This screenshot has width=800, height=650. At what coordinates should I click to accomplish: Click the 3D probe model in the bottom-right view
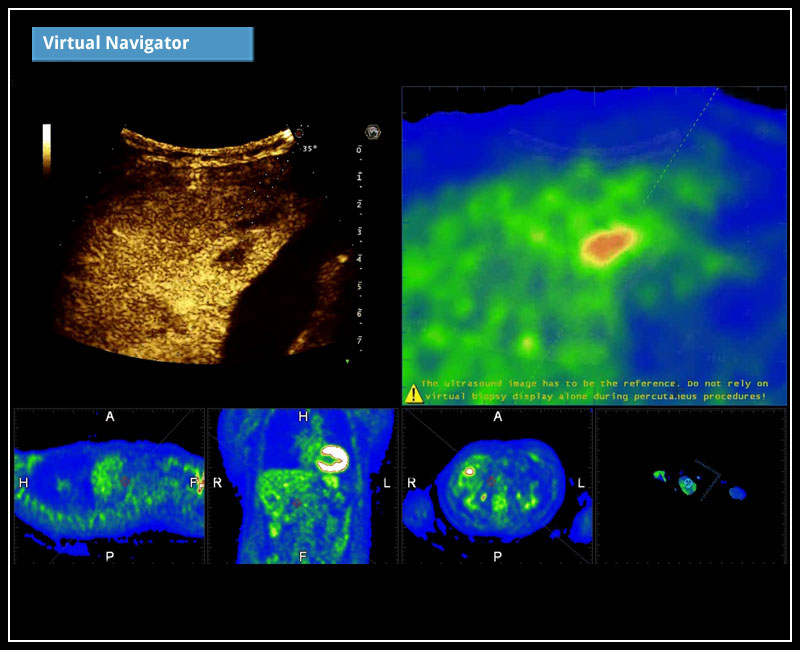click(688, 484)
